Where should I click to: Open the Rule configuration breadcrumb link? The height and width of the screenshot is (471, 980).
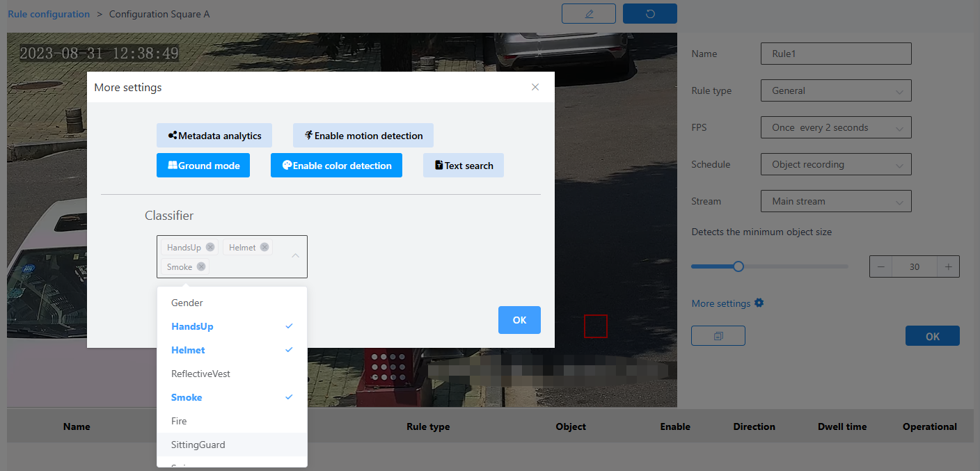(x=49, y=14)
